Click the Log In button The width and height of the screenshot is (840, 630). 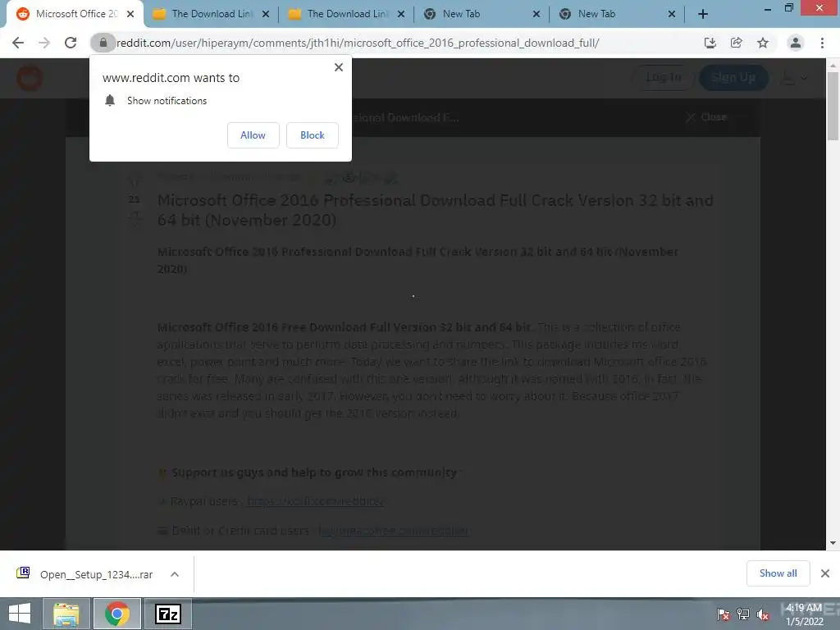(x=663, y=78)
